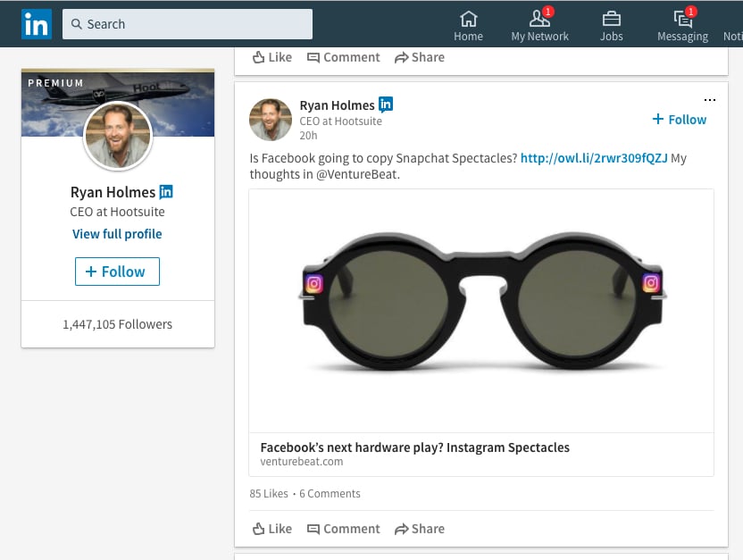The width and height of the screenshot is (743, 560).
Task: View the 6 Comments
Action: (x=330, y=494)
